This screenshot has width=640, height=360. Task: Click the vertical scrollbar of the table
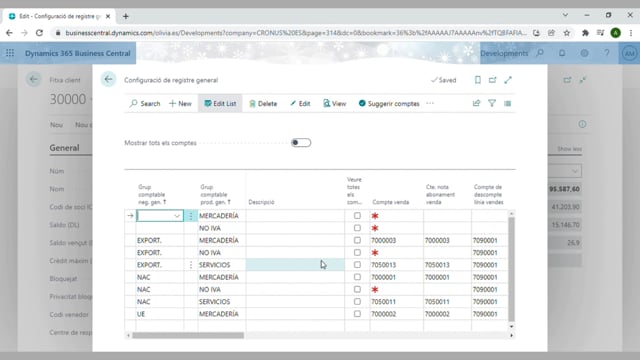(x=511, y=269)
